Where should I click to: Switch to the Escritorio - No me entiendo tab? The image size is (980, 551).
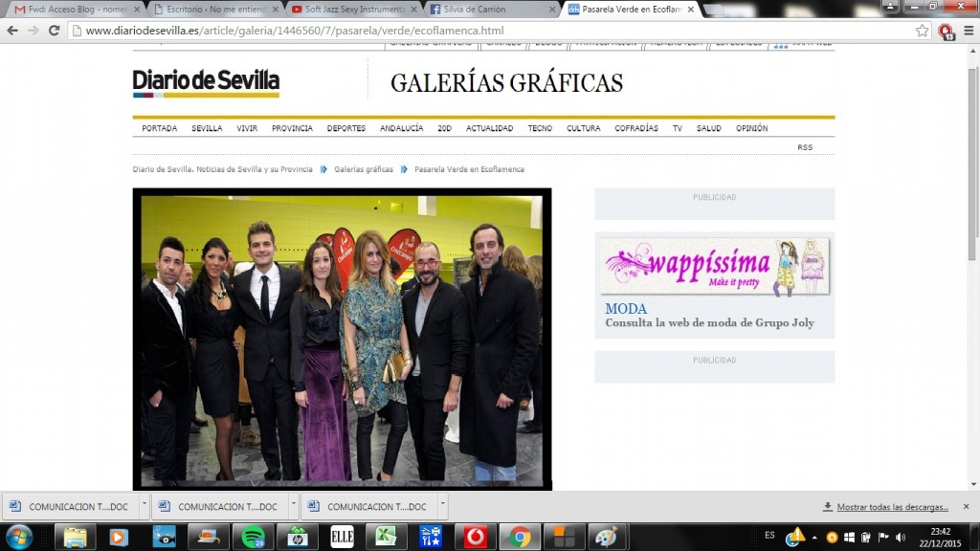pos(215,10)
